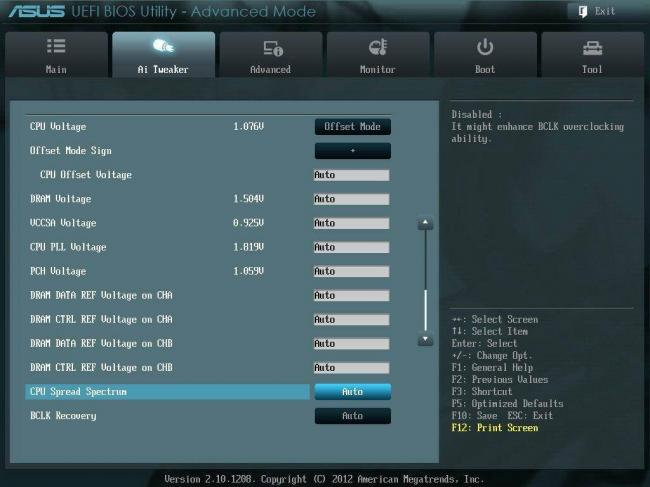This screenshot has width=650, height=487.
Task: Click the VCCSA Voltage Auto field
Action: tap(352, 223)
